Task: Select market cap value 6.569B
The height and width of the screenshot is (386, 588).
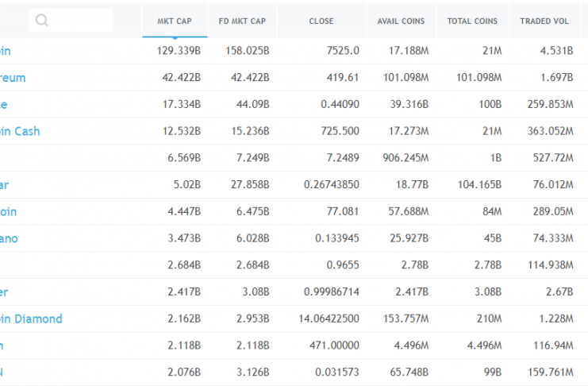Action: click(x=184, y=158)
